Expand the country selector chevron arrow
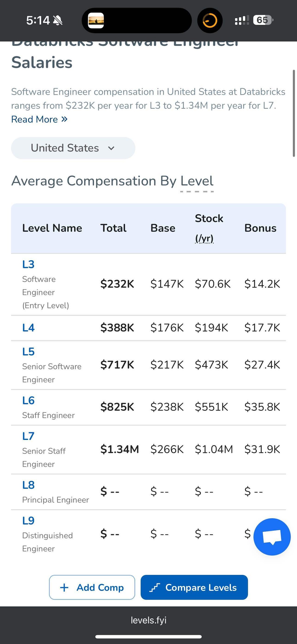 point(111,148)
